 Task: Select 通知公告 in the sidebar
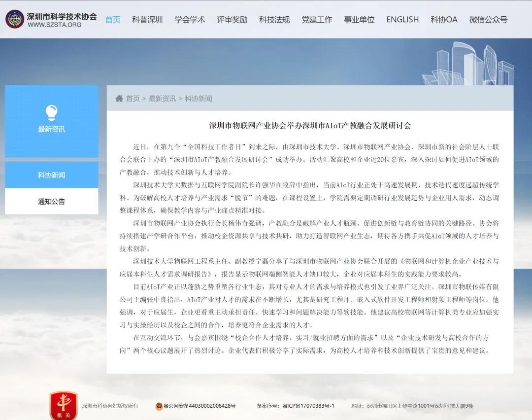52,201
